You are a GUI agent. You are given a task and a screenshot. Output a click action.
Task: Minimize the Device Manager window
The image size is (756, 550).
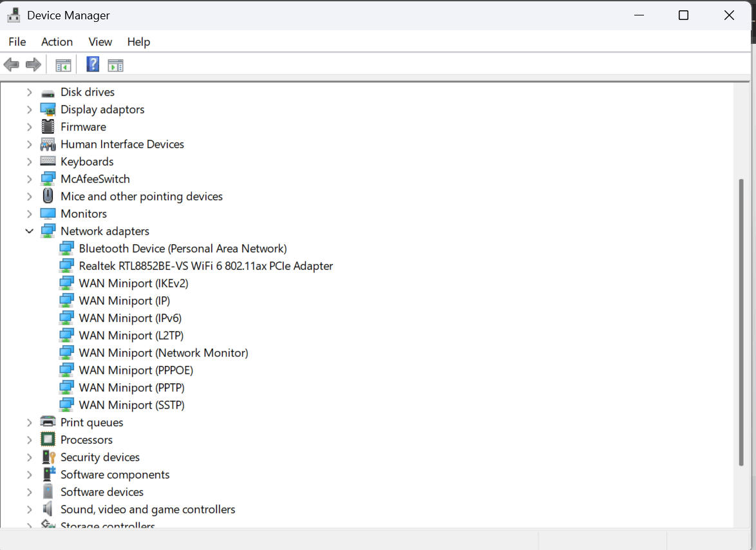(639, 15)
